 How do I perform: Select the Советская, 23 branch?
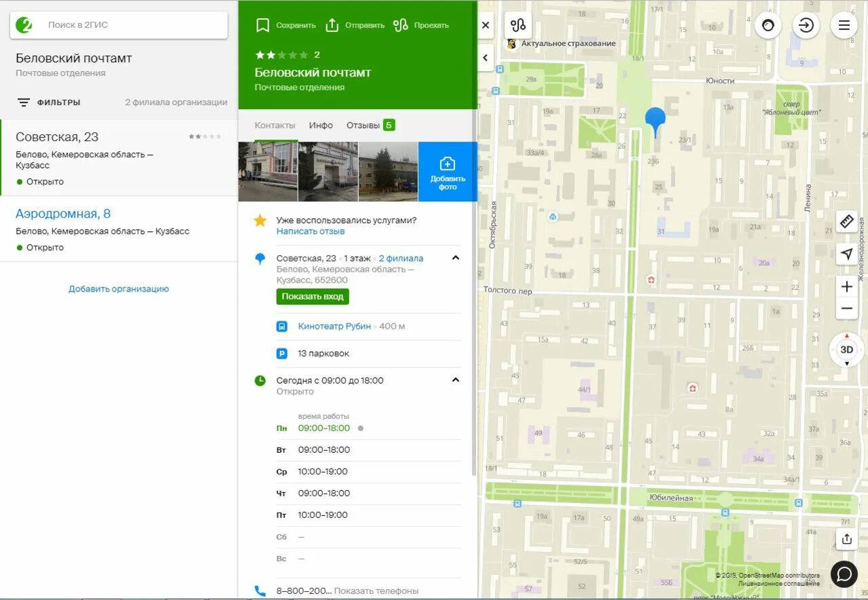click(119, 158)
